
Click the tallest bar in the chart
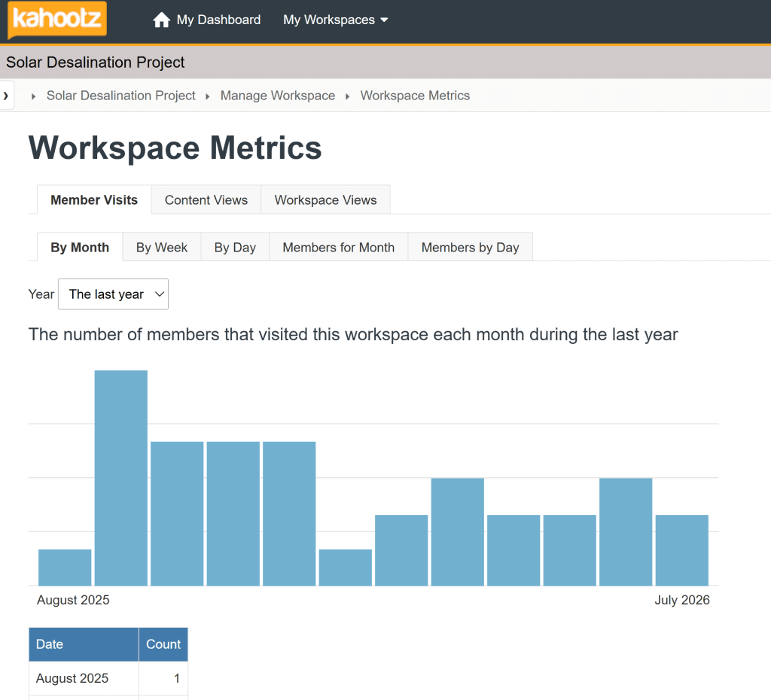tap(121, 478)
